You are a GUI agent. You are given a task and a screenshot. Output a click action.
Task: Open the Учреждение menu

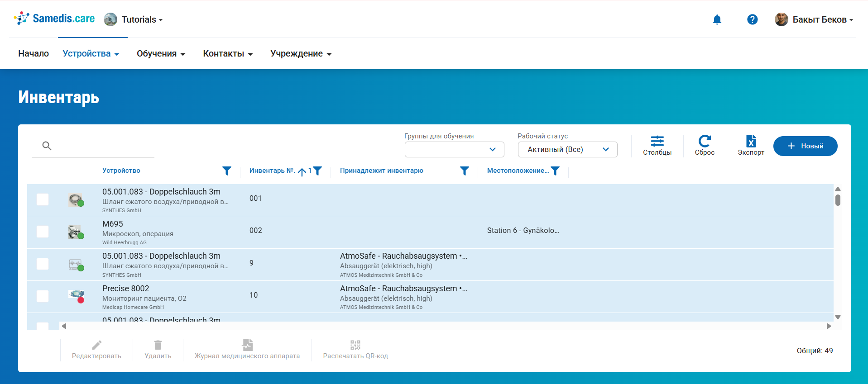tap(301, 53)
